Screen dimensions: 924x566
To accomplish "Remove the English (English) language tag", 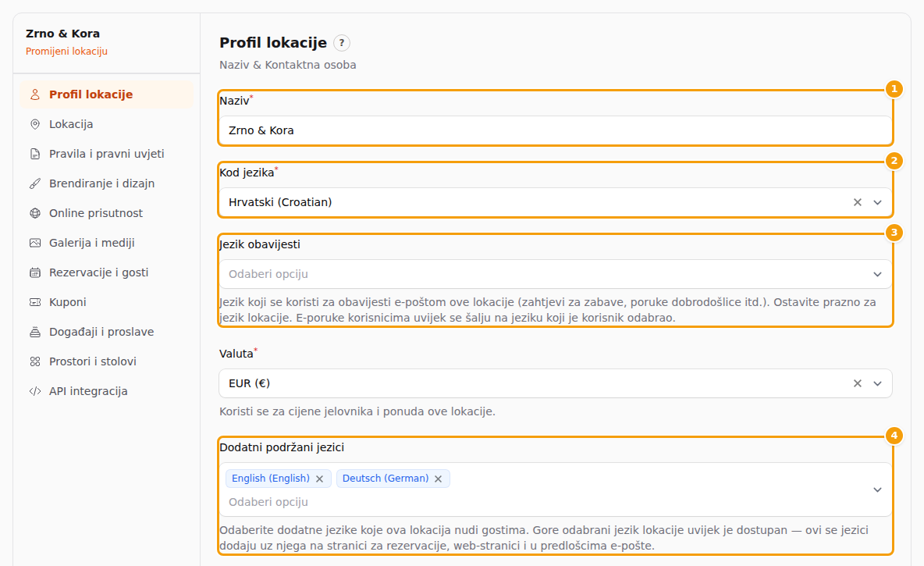I will pyautogui.click(x=319, y=479).
